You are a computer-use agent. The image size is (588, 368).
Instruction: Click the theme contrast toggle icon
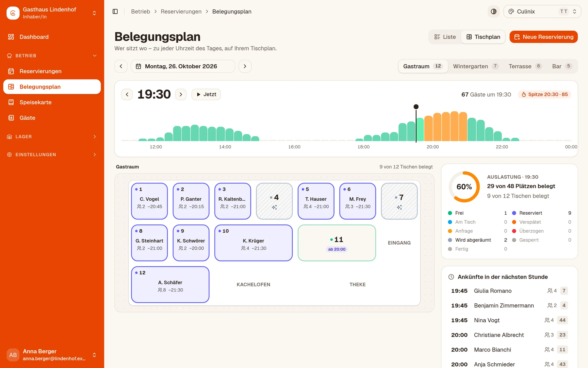tap(494, 11)
